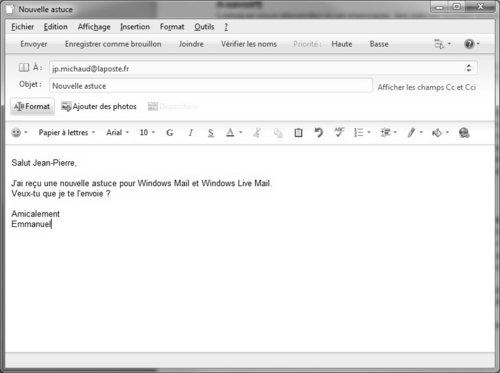Click the undo arrow icon

coord(319,133)
